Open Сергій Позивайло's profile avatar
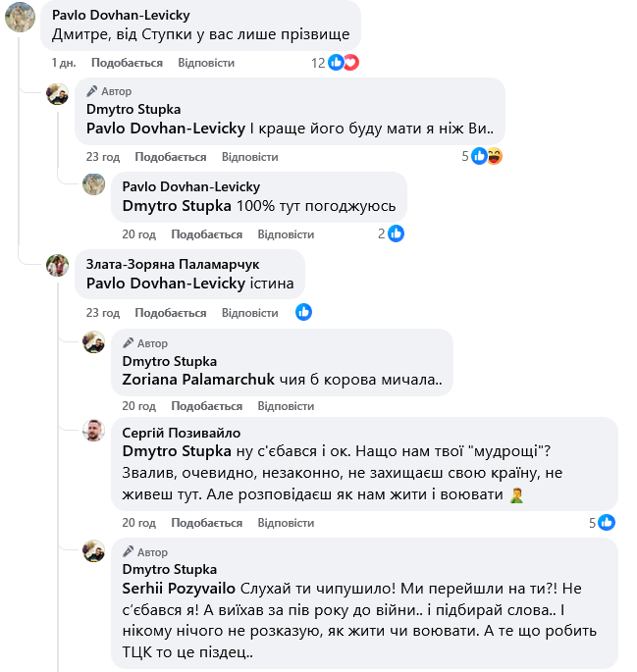This screenshot has height=672, width=637. (94, 431)
